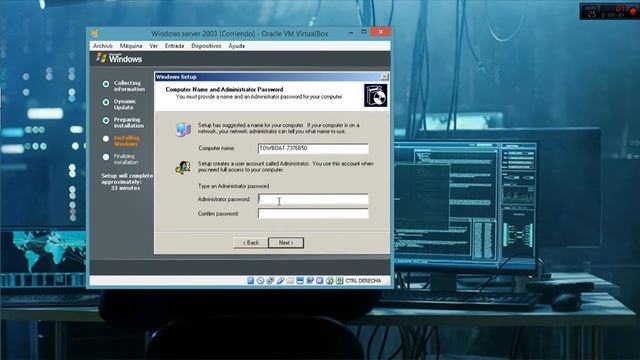Click the Administrator user icon in the setup dialog

[183, 167]
